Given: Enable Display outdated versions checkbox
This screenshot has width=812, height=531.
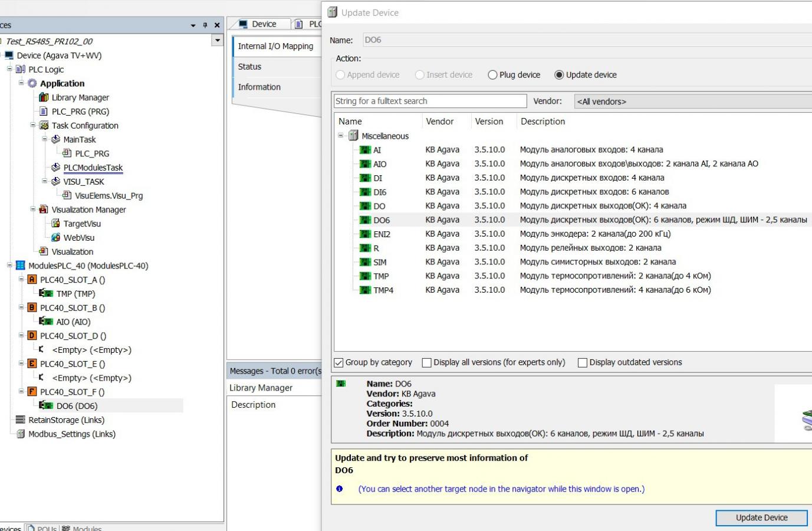Looking at the screenshot, I should pyautogui.click(x=583, y=363).
